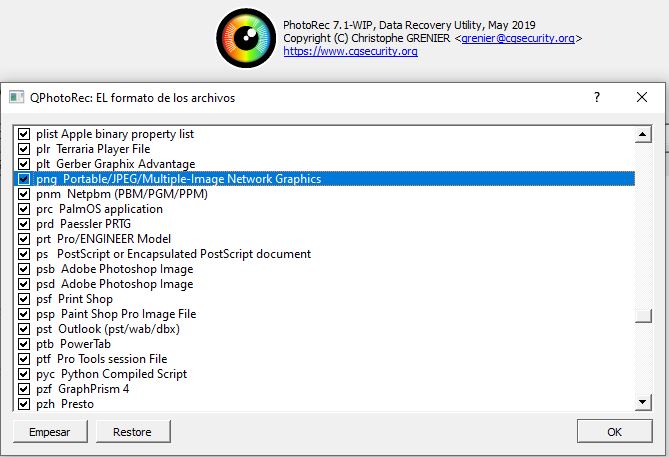The width and height of the screenshot is (669, 457).
Task: Select the 'plt Gerber Graphix Advantage' row
Action: pyautogui.click(x=324, y=164)
